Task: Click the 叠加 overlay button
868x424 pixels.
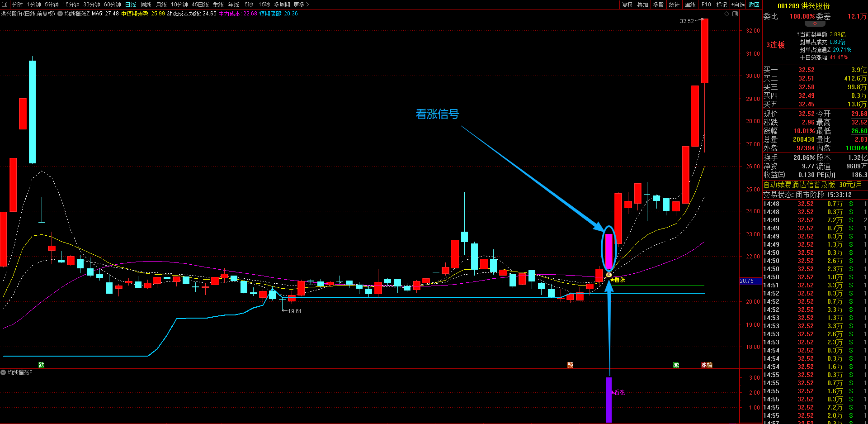Action: (x=643, y=5)
